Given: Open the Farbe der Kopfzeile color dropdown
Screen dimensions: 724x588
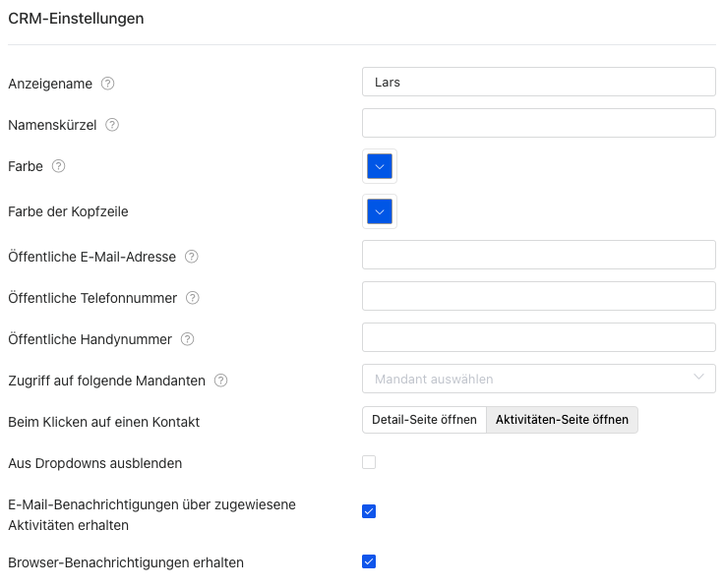Looking at the screenshot, I should 380,211.
